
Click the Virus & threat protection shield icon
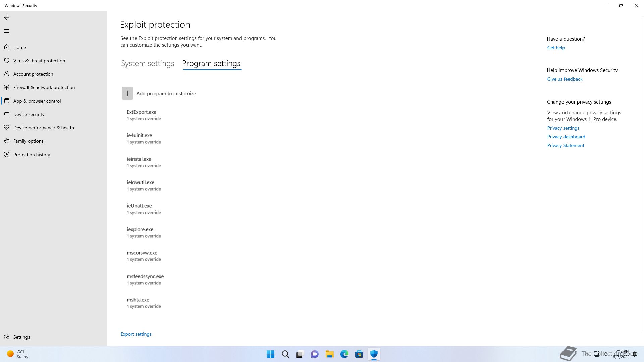point(7,61)
